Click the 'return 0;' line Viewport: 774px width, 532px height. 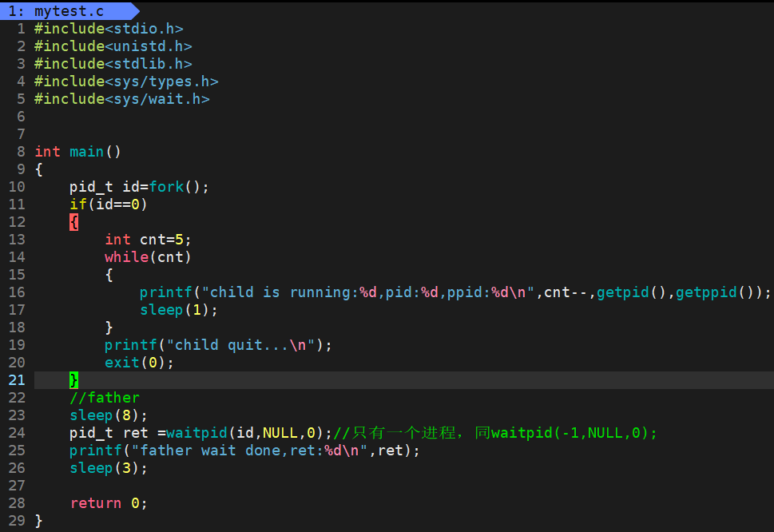tap(109, 503)
